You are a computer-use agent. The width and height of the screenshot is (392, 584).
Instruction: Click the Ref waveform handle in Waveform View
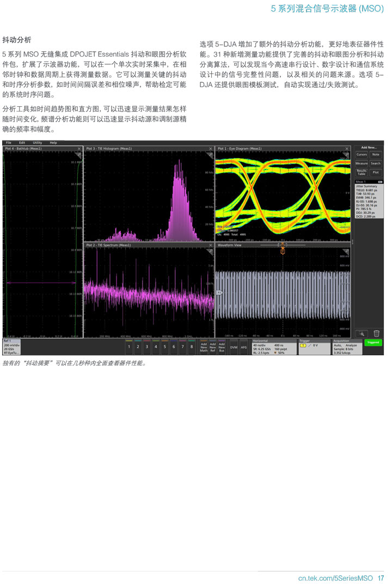click(x=219, y=293)
